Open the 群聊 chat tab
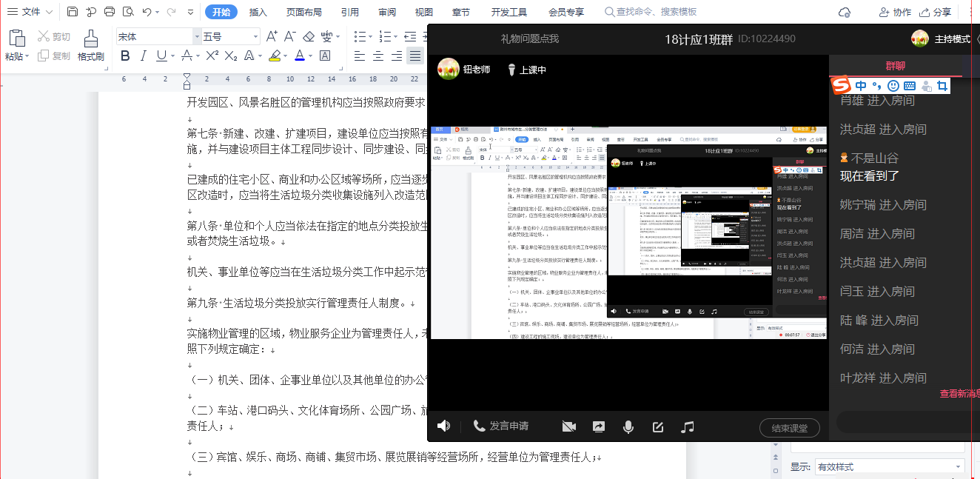 click(x=896, y=66)
